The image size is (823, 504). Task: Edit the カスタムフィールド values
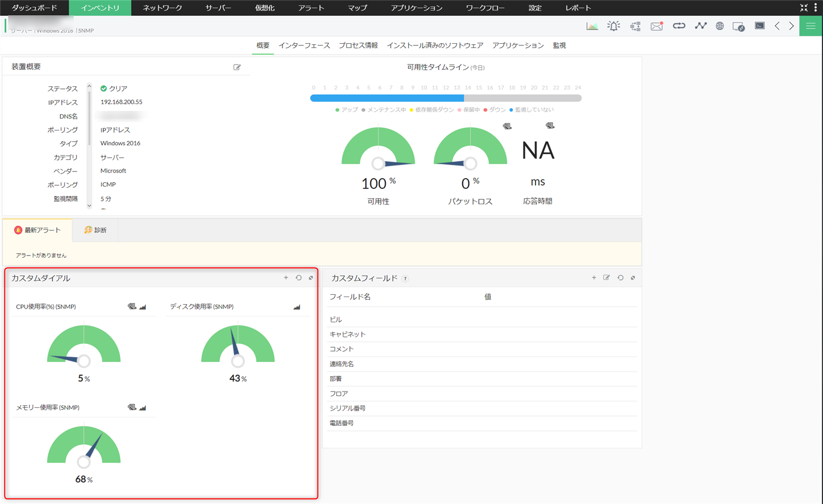[607, 278]
